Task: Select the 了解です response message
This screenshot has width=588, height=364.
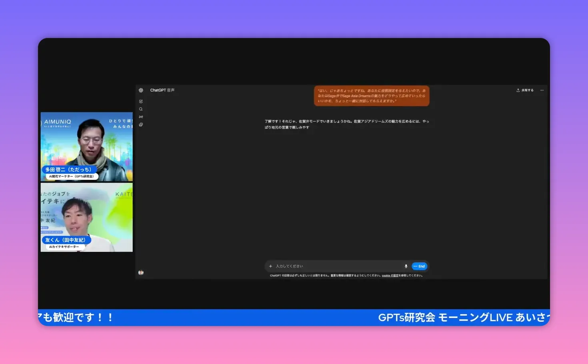Action: pyautogui.click(x=346, y=124)
